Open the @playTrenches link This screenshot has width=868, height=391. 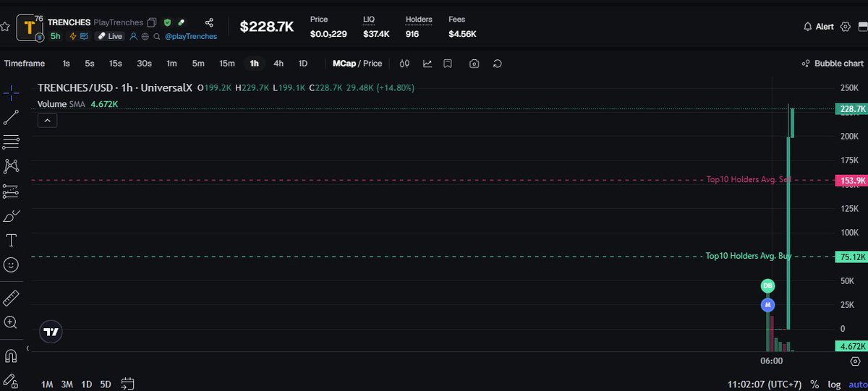pyautogui.click(x=191, y=36)
